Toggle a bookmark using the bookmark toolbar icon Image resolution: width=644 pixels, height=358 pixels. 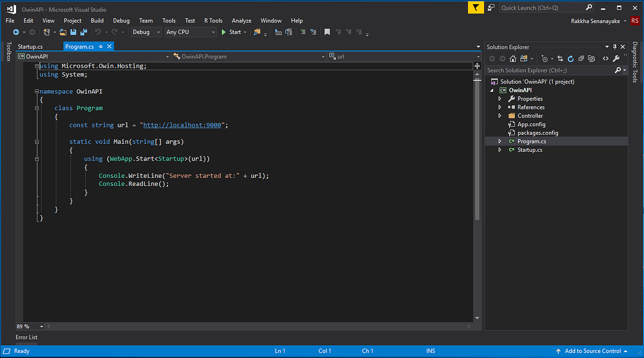click(x=327, y=32)
